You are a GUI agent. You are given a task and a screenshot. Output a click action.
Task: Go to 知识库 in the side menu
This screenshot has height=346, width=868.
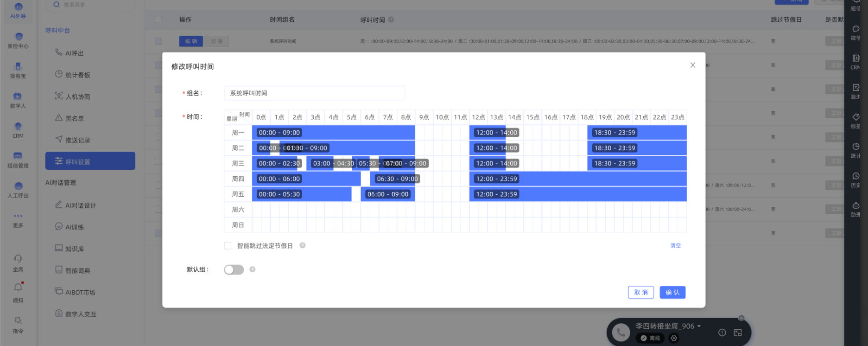coord(74,249)
